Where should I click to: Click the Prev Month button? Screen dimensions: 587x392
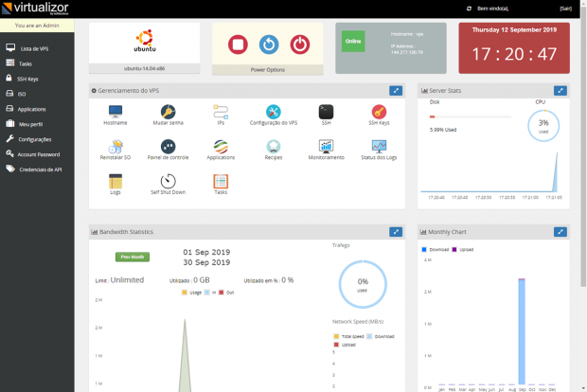click(x=133, y=257)
